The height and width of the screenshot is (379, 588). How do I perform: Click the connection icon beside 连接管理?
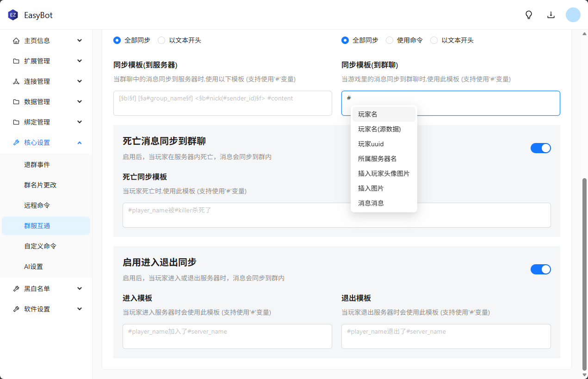(x=16, y=81)
